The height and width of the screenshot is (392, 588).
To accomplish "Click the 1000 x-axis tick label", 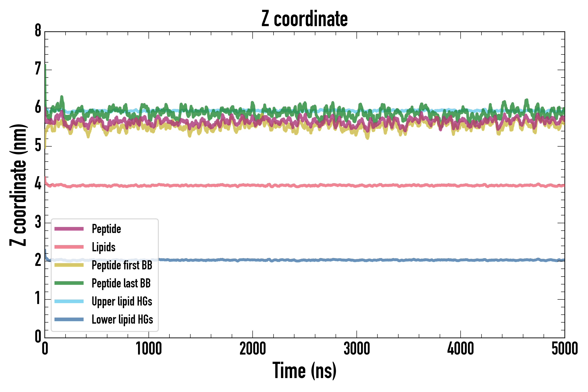I will pos(149,349).
